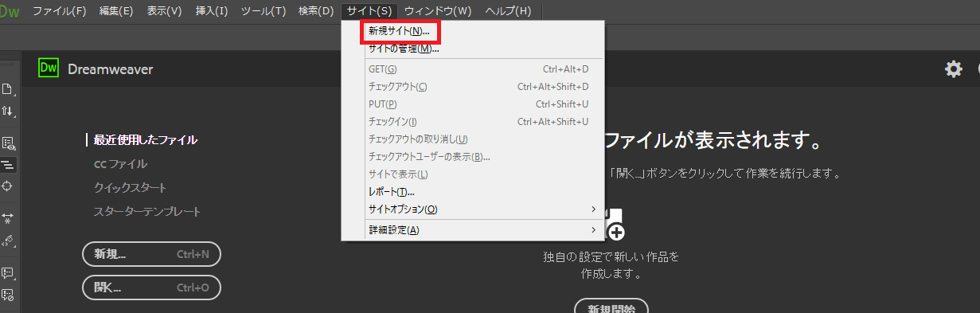Click the チェックイン(I) menu entry

[x=473, y=122]
